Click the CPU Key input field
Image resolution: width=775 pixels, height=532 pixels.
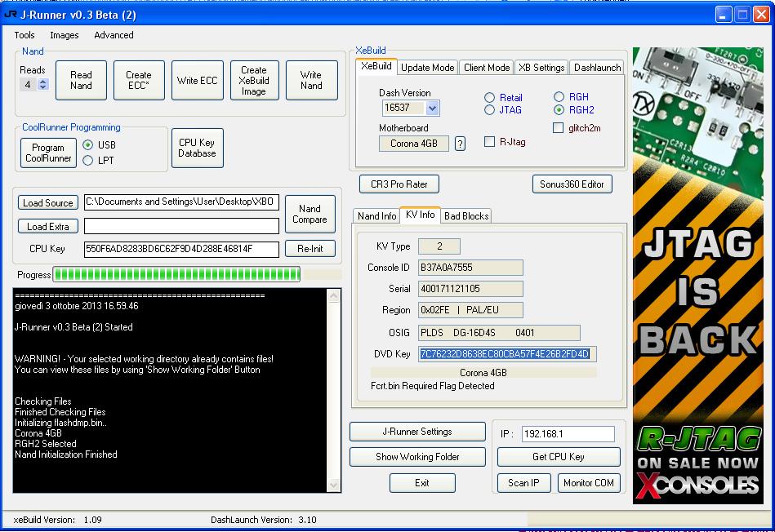click(x=181, y=249)
